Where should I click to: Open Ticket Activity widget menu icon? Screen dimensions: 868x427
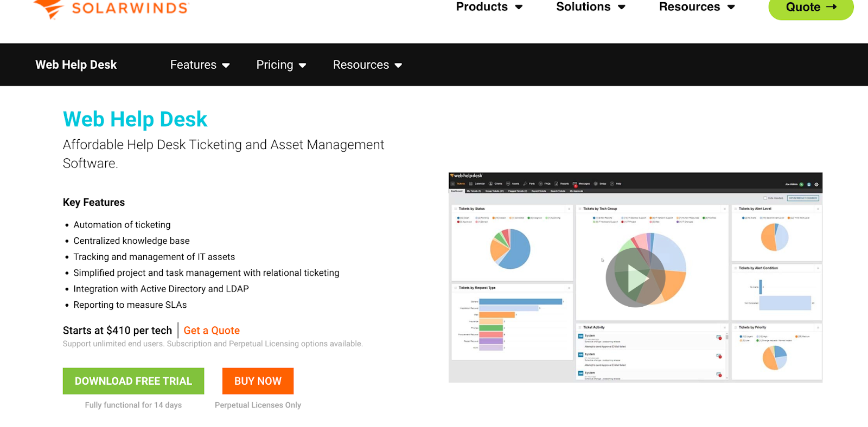(725, 327)
